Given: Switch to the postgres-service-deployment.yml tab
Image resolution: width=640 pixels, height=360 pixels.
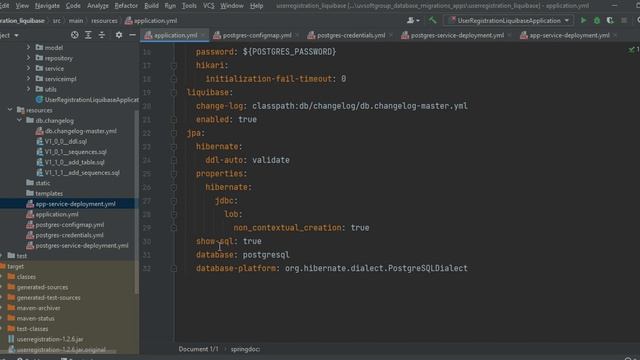Looking at the screenshot, I should tap(456, 36).
